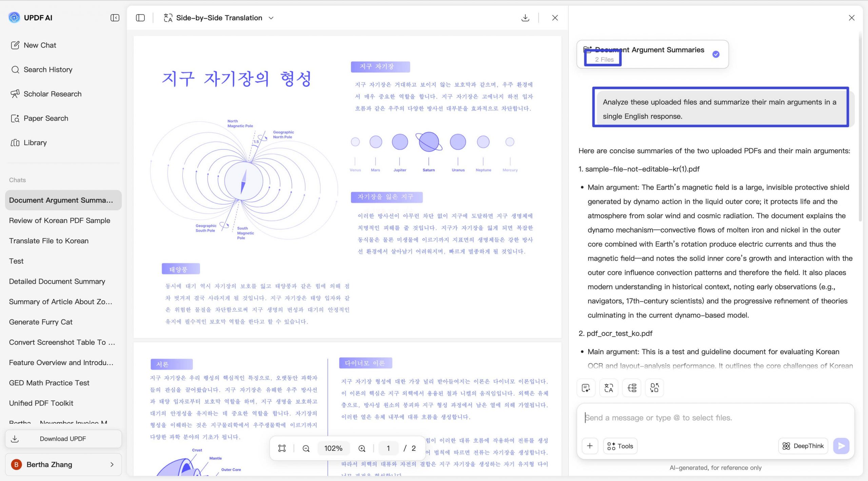Click the current page number field

coord(388,448)
